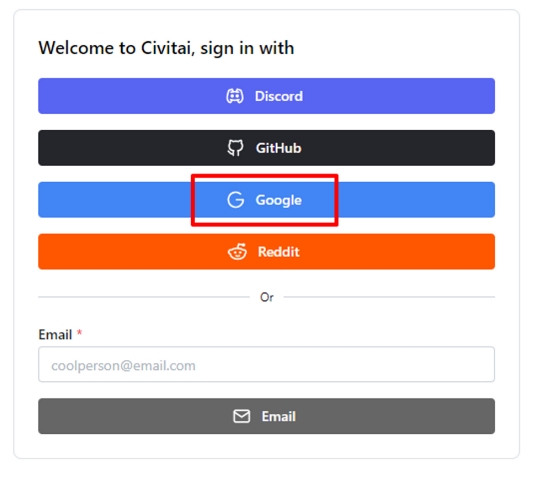Focus the email address input field

click(x=266, y=364)
